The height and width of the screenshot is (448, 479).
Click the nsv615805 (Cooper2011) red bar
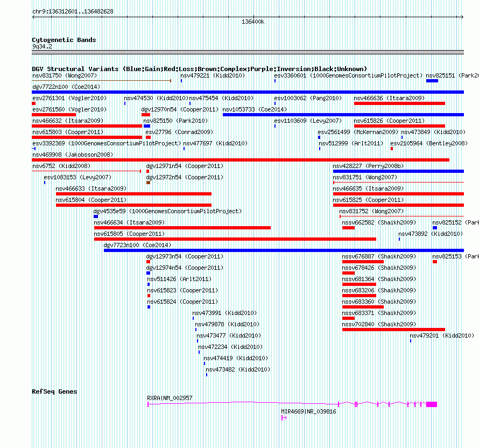coord(235,239)
